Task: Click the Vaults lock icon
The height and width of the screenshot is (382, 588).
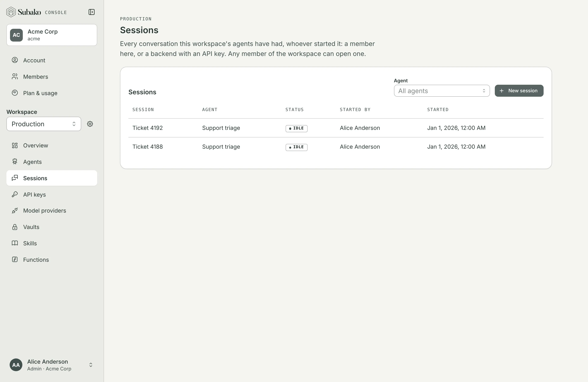Action: pyautogui.click(x=15, y=227)
